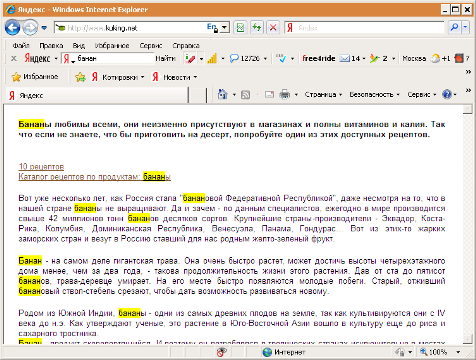Click the mail envelope icon with 14
The height and width of the screenshot is (360, 476).
pos(350,59)
